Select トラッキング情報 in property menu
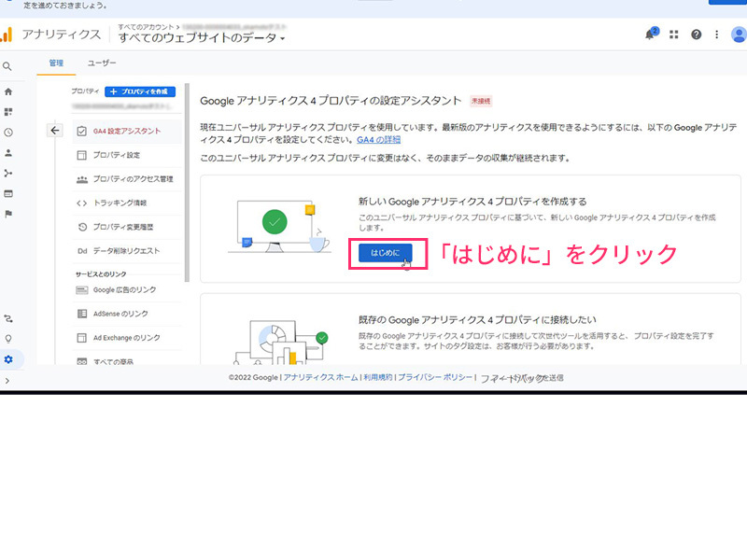The height and width of the screenshot is (560, 747). tap(120, 203)
